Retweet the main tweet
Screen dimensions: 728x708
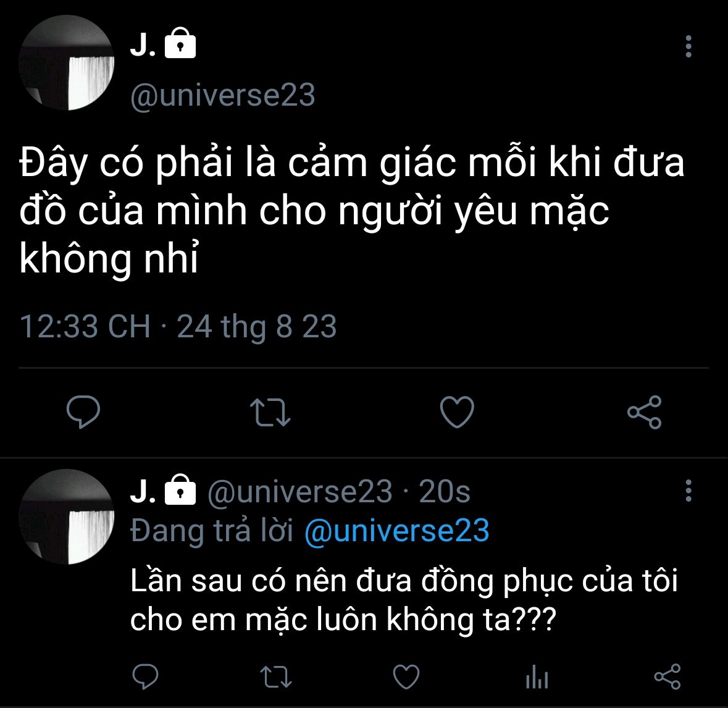(270, 412)
